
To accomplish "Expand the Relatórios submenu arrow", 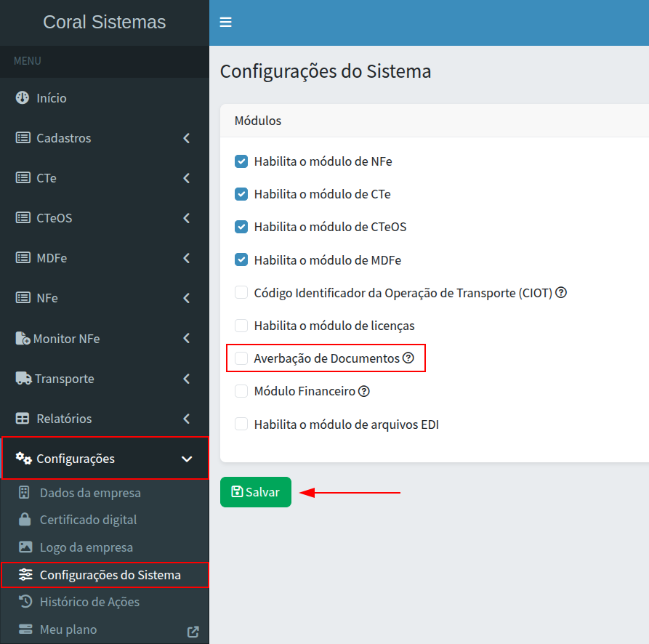I will [187, 419].
